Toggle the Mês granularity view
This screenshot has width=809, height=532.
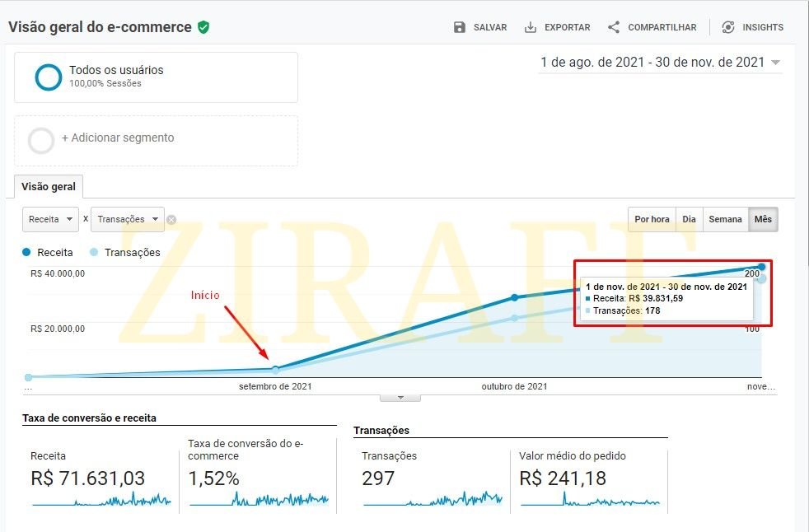pyautogui.click(x=763, y=219)
